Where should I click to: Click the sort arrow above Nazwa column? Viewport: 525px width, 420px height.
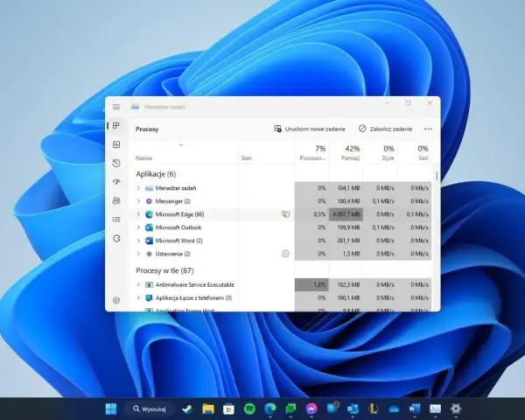pyautogui.click(x=181, y=145)
